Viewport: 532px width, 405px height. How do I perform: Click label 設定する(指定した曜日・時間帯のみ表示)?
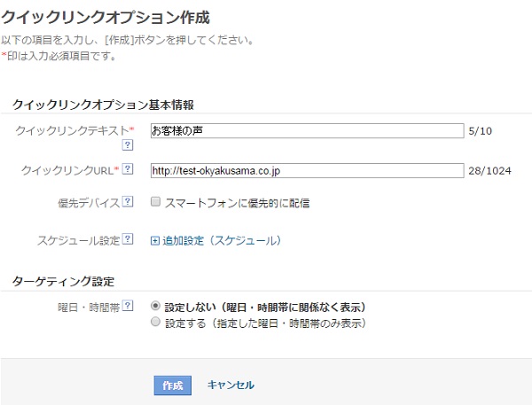click(x=266, y=323)
